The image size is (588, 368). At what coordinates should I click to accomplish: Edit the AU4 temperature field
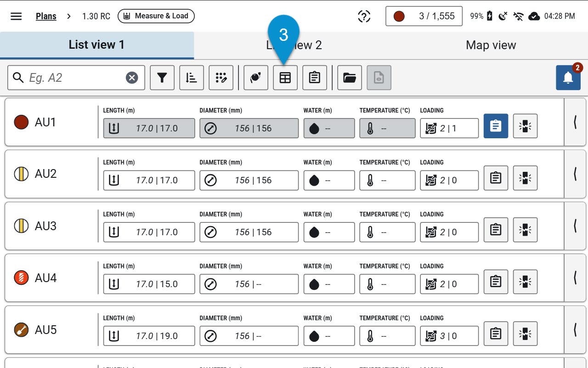387,284
